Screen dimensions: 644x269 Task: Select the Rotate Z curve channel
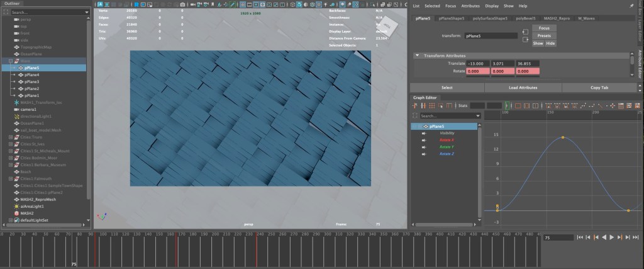pos(445,154)
